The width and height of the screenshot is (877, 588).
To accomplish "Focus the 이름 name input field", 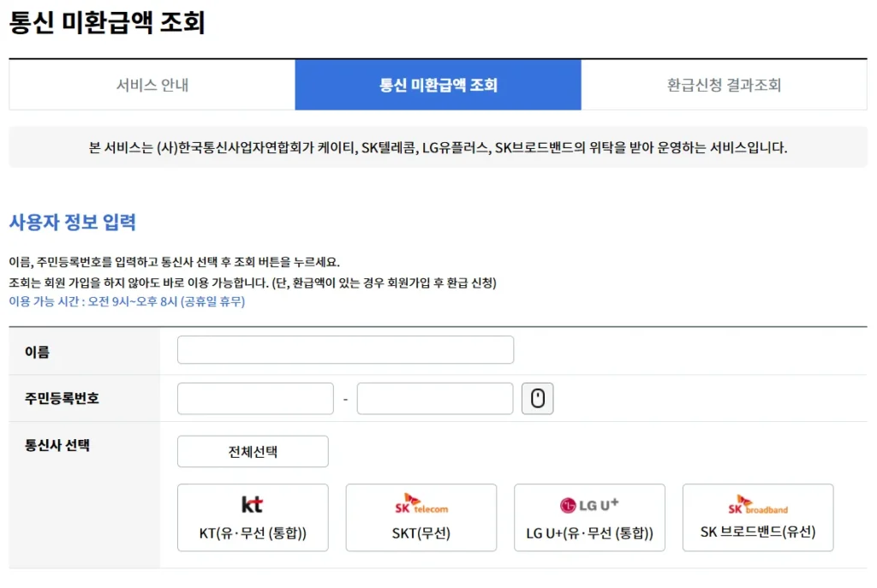I will (x=344, y=349).
